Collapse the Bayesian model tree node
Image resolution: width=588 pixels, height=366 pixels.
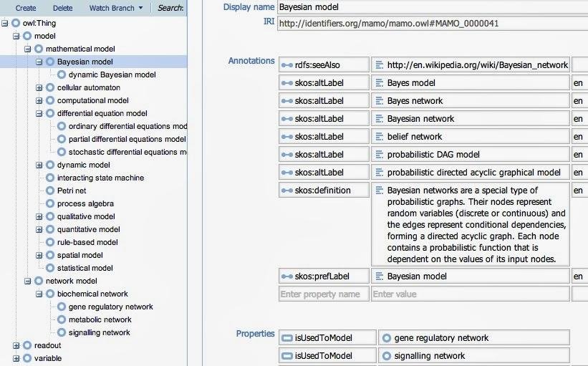[39, 62]
